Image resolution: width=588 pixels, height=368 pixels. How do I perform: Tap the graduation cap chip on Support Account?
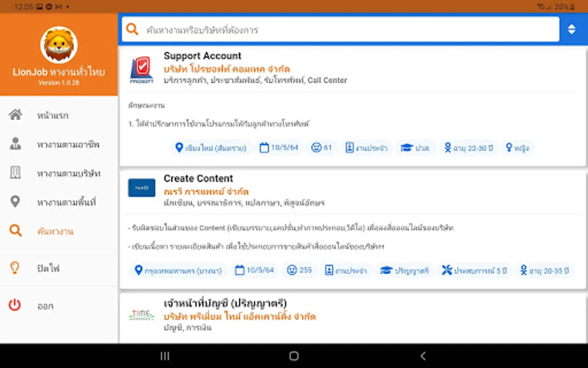point(415,148)
